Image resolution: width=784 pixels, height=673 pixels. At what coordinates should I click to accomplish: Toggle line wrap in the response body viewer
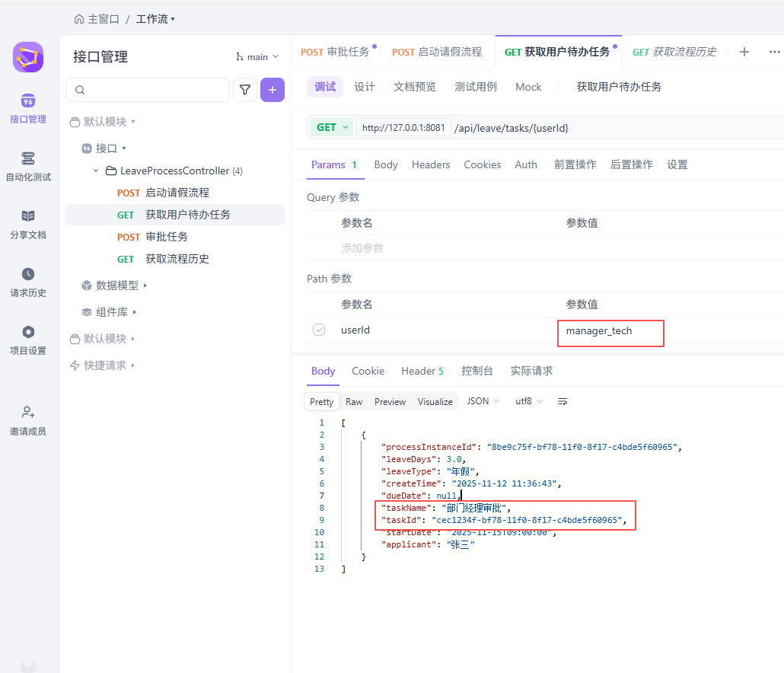[x=562, y=401]
